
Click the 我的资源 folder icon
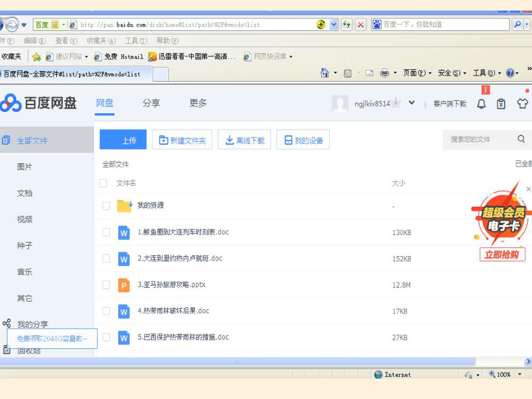pyautogui.click(x=124, y=205)
